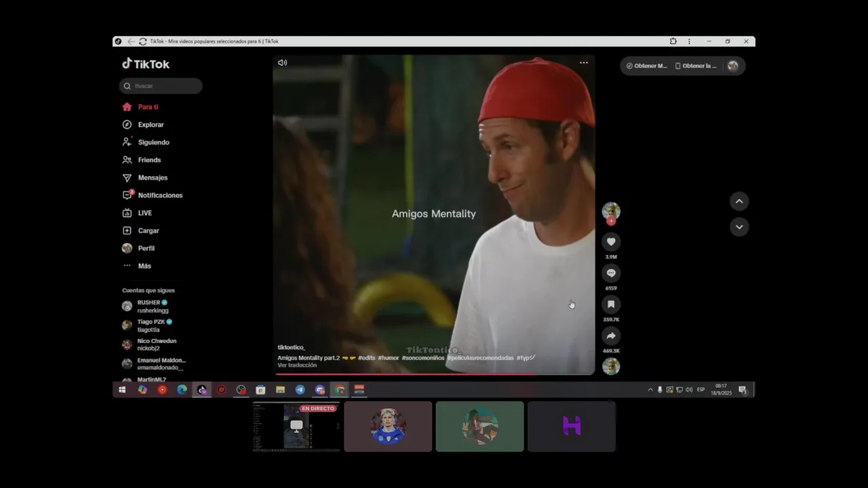The image size is (868, 488).
Task: Click the #soncomoniños hashtag
Action: point(423,358)
